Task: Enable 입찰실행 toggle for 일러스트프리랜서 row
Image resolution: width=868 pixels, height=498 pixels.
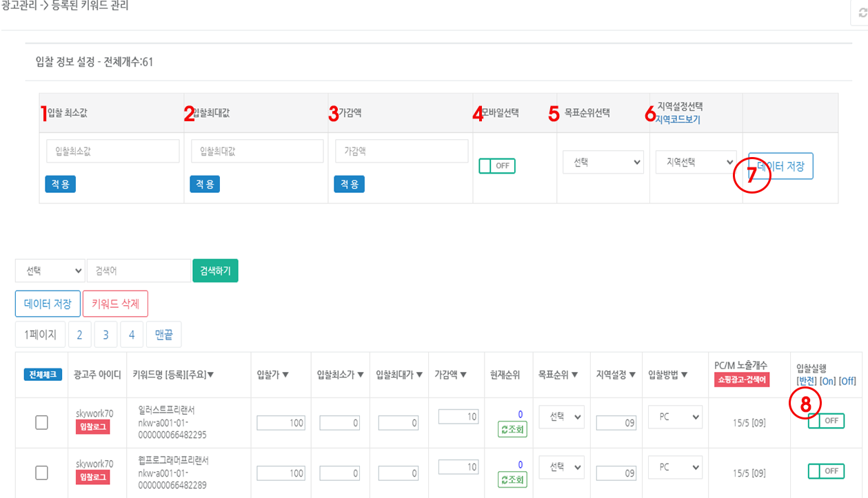Action: pos(825,420)
